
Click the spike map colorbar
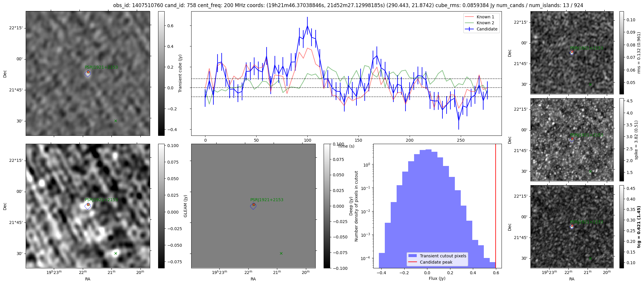622,140
